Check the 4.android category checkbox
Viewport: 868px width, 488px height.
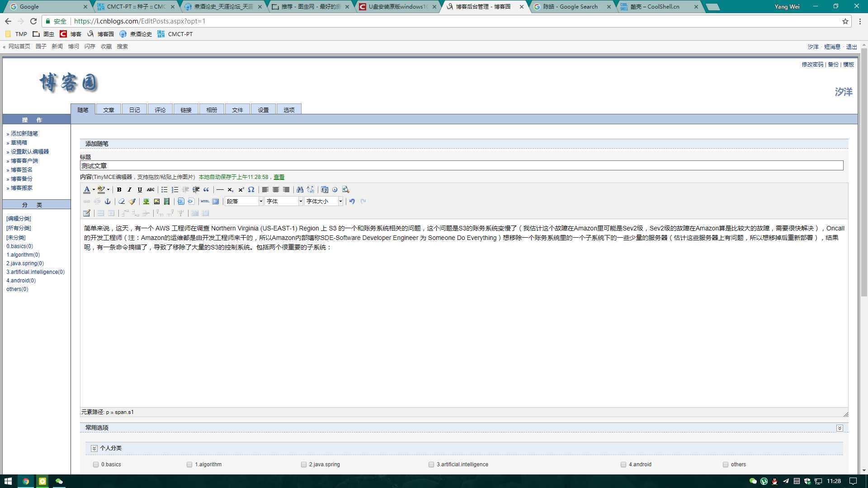(623, 465)
